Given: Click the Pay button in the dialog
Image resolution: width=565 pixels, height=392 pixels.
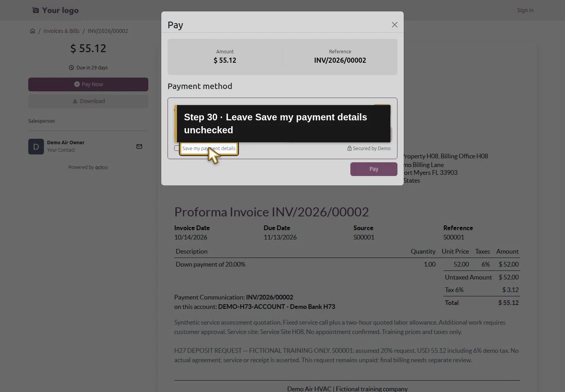Looking at the screenshot, I should click(374, 169).
